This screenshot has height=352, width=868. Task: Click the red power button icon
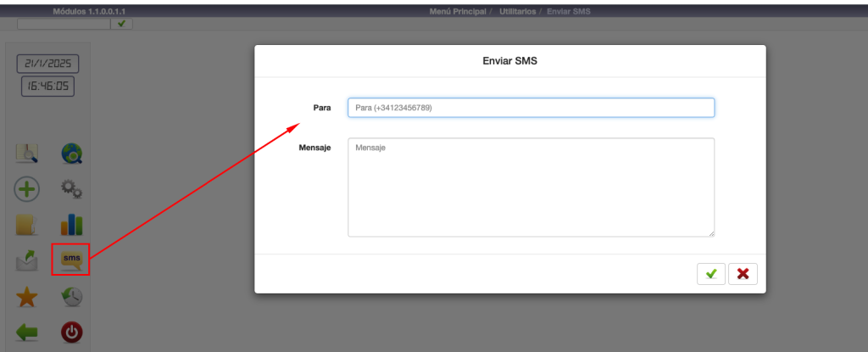click(71, 332)
